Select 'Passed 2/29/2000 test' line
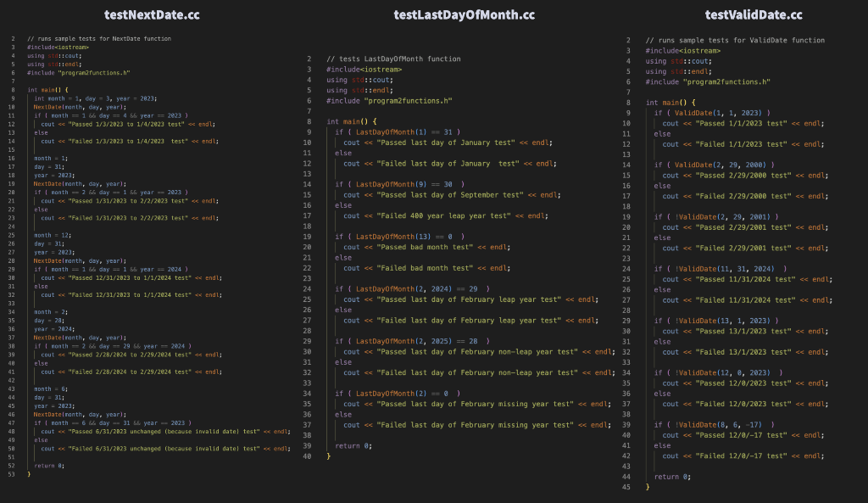Image resolution: width=868 pixels, height=503 pixels. coord(745,176)
